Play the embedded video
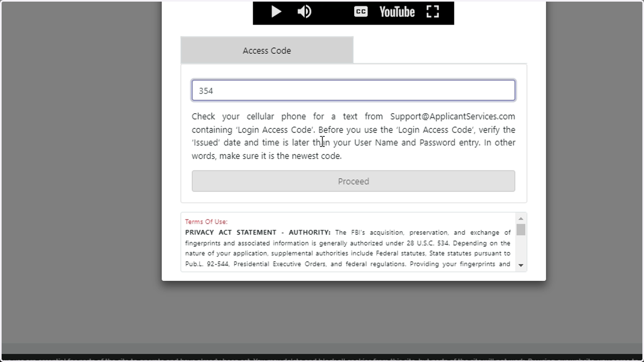The image size is (644, 362). pyautogui.click(x=276, y=11)
